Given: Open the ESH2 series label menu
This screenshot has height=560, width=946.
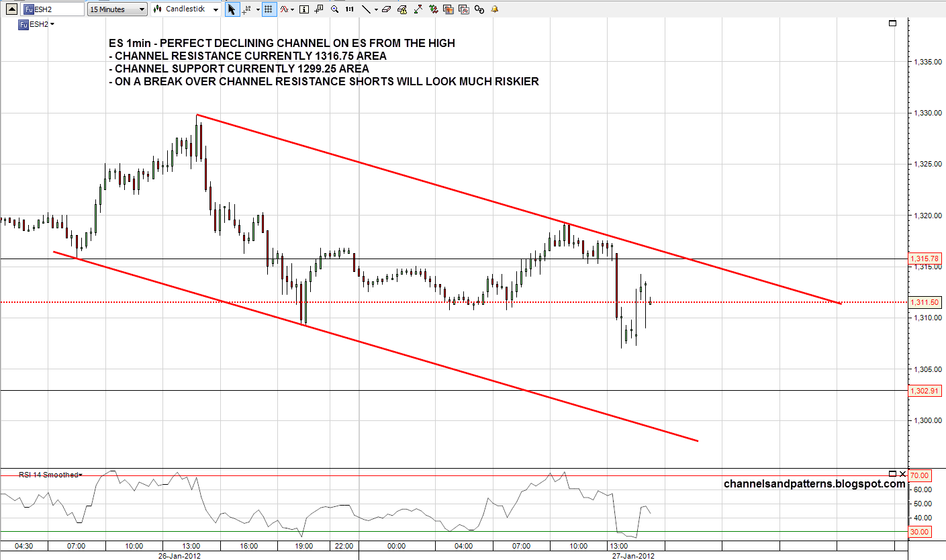Looking at the screenshot, I should [x=37, y=24].
